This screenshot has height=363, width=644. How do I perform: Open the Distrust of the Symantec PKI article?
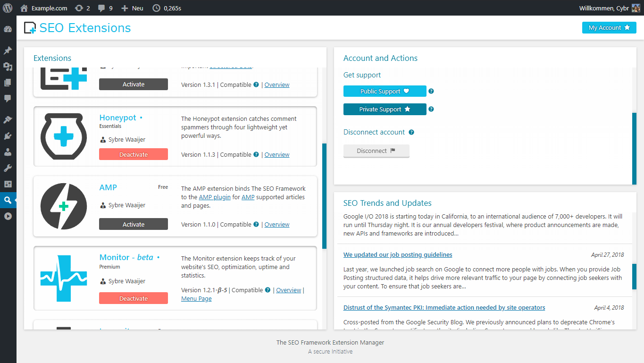(x=444, y=308)
